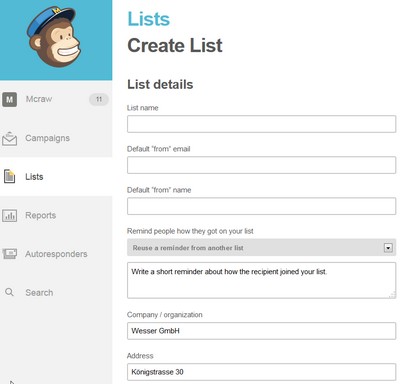Focus the Default "from" email field
Screen dimensions: 400x384
[x=261, y=165]
